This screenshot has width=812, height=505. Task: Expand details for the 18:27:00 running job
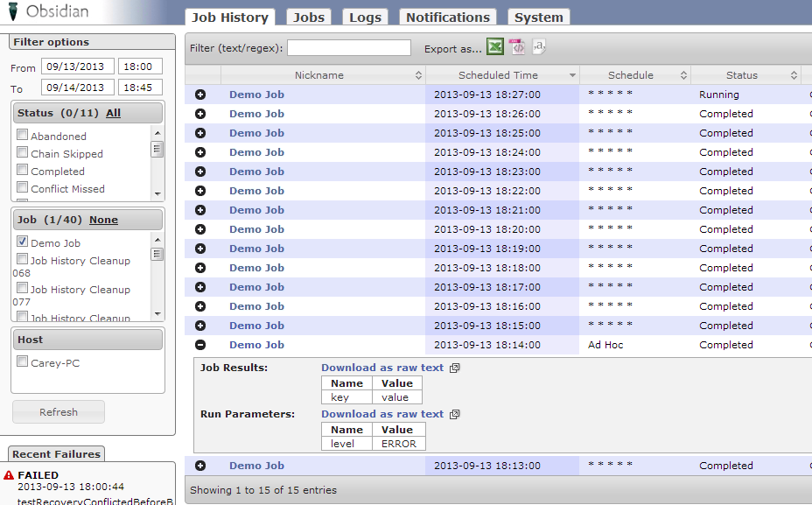(200, 95)
